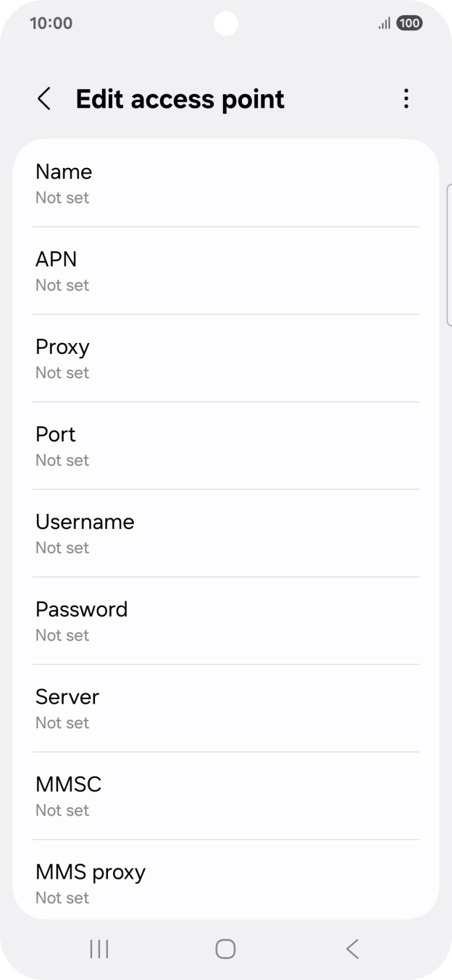Click the scrollbar handle on right edge
The width and height of the screenshot is (452, 980).
pos(449,255)
